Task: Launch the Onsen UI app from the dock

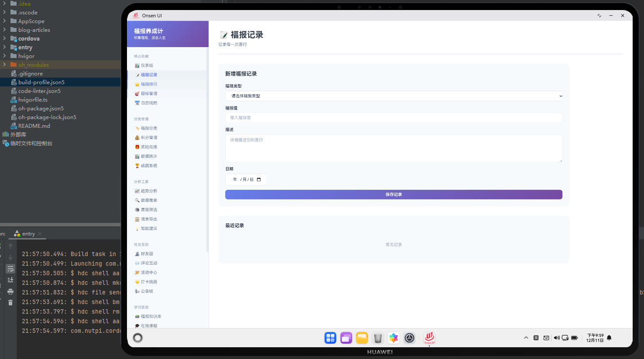Action: pyautogui.click(x=429, y=338)
